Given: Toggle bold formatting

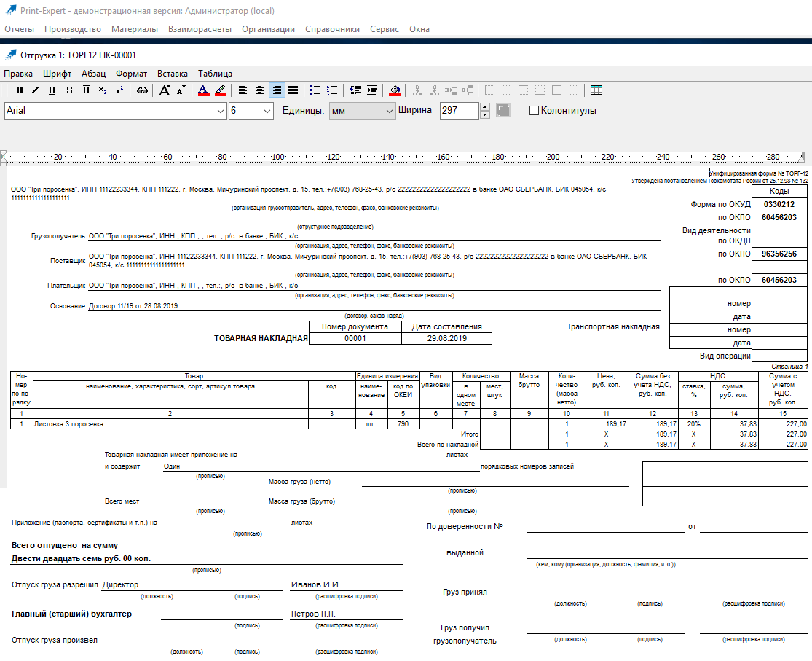Looking at the screenshot, I should (x=19, y=90).
